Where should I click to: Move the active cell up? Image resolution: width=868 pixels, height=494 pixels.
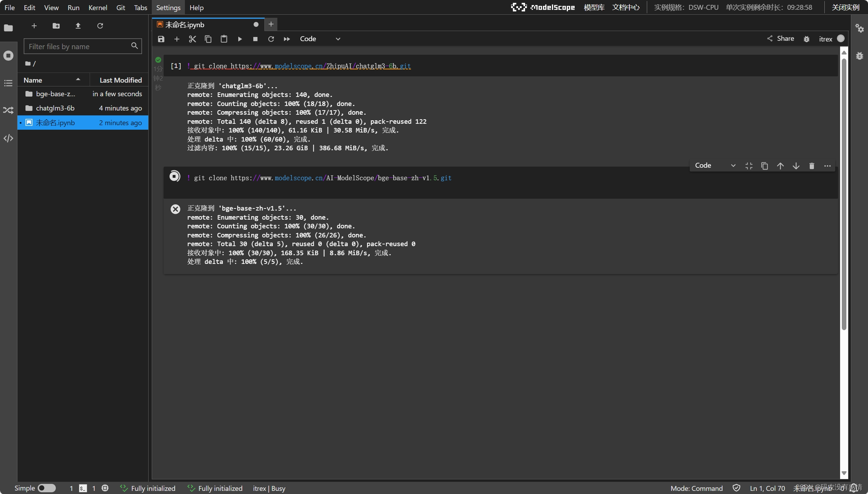pos(780,166)
